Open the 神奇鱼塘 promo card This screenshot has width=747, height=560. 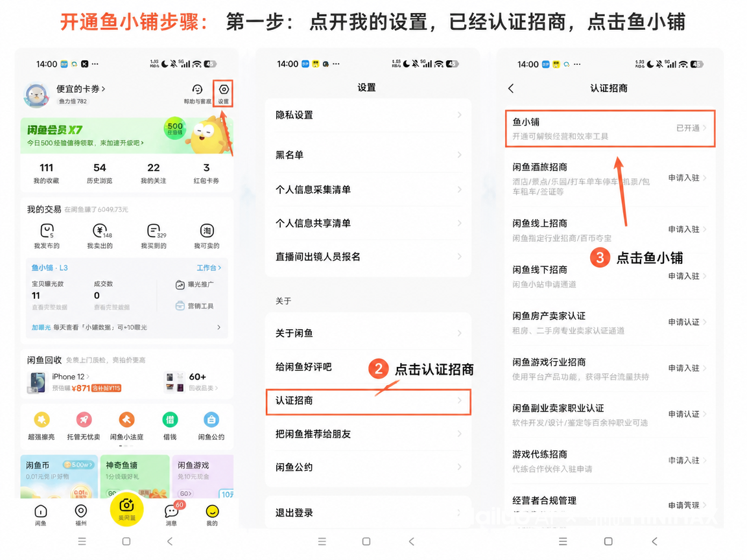pos(135,476)
